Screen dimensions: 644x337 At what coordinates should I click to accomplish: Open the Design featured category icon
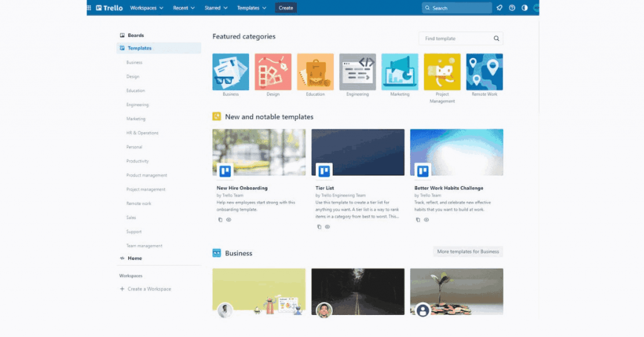273,72
